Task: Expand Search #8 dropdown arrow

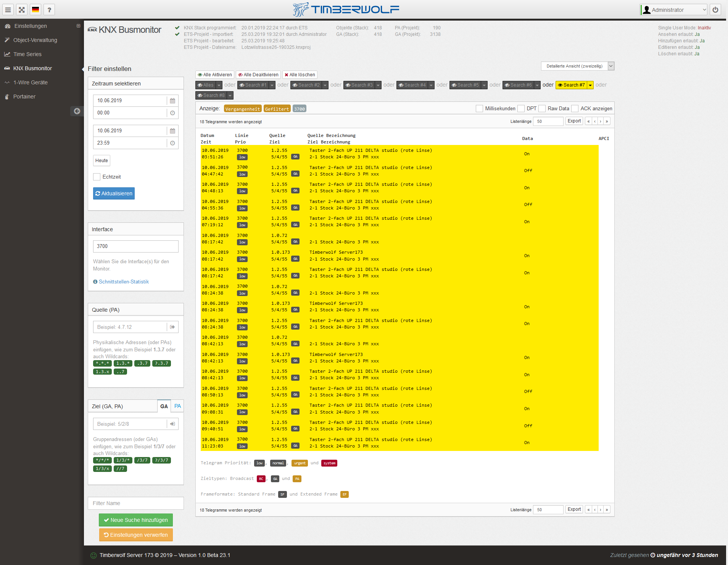Action: 230,95
